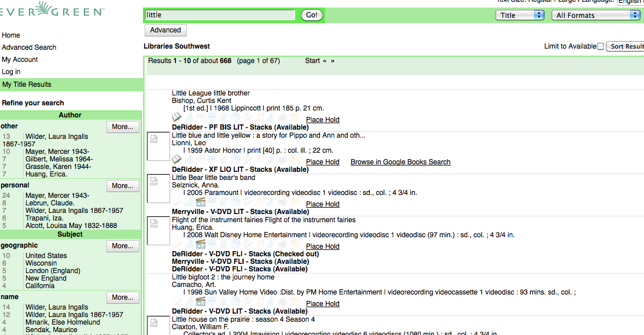Go to next results page using » arrow

click(333, 61)
